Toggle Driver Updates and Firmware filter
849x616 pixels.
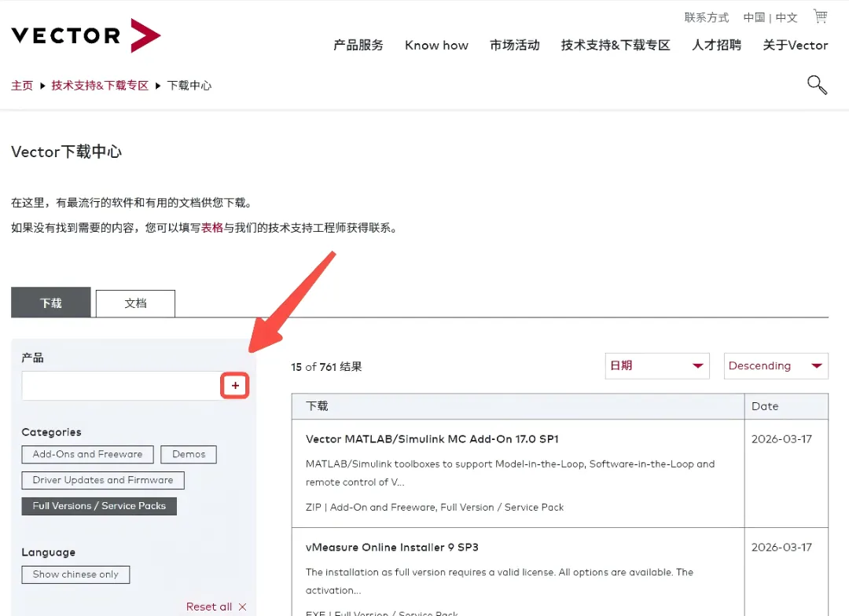(x=103, y=480)
